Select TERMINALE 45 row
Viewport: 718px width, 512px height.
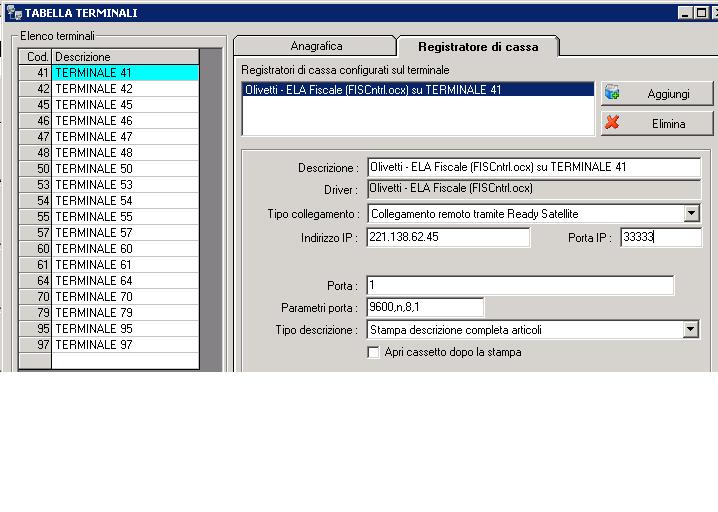click(109, 105)
